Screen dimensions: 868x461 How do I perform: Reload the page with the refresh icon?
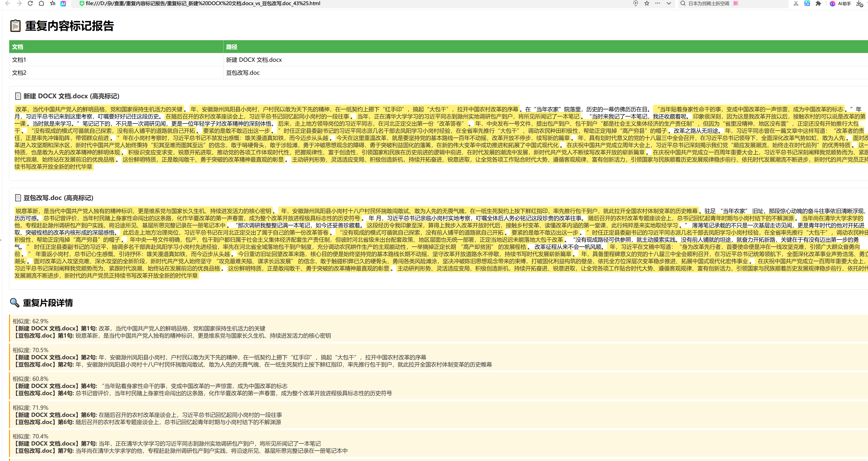click(30, 3)
